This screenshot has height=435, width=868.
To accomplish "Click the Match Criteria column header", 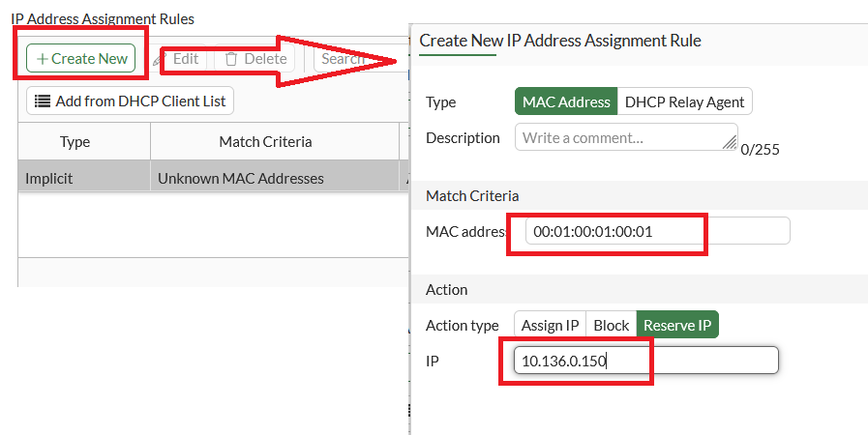I will (265, 142).
